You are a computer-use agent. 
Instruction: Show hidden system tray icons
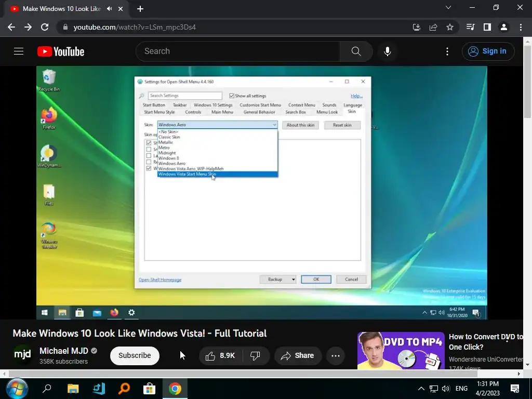pyautogui.click(x=421, y=389)
